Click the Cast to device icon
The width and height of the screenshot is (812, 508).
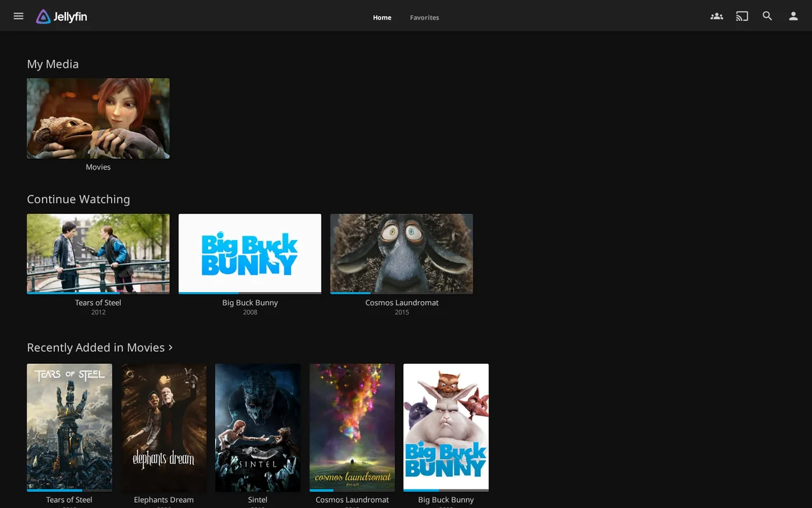tap(742, 17)
